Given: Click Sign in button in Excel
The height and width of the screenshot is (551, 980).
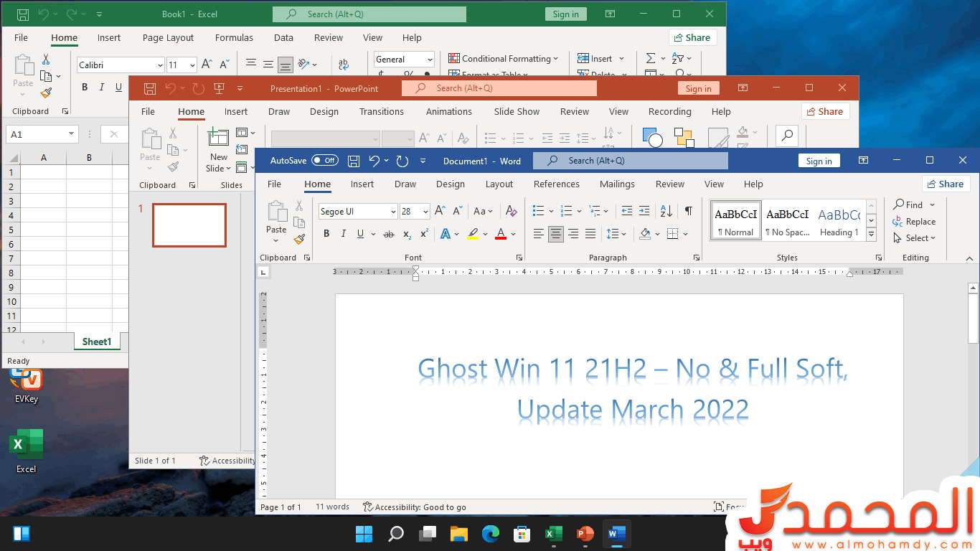Looking at the screenshot, I should point(565,14).
